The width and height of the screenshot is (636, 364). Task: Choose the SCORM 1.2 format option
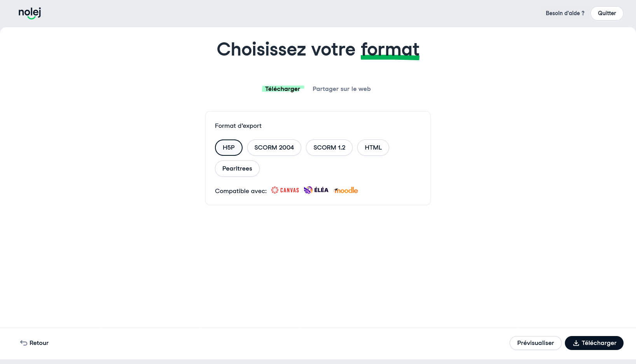(329, 148)
